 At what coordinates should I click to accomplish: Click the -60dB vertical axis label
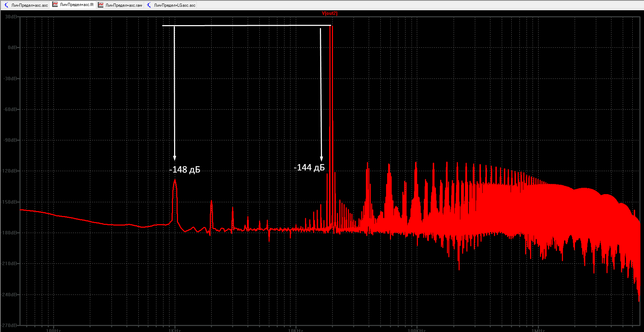coord(10,109)
